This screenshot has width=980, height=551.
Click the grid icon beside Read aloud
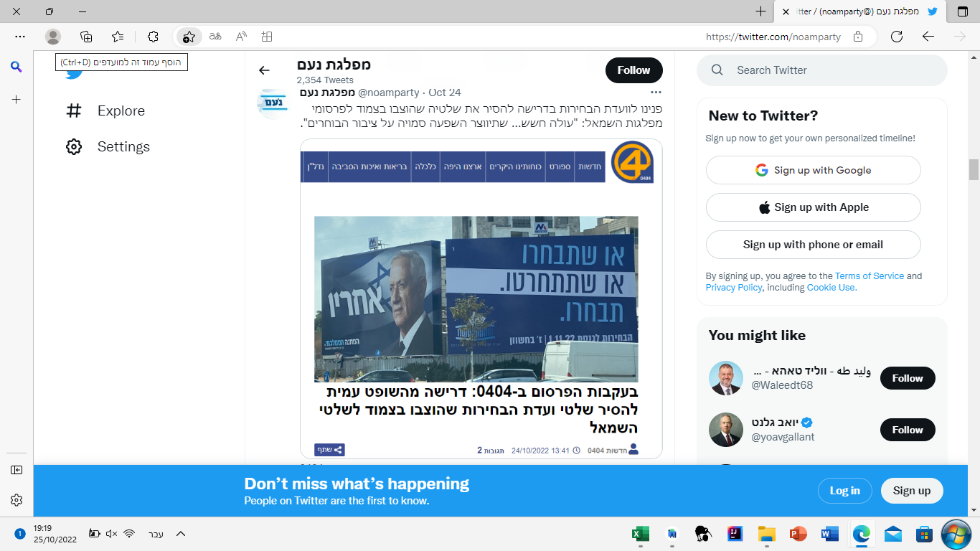click(x=267, y=37)
